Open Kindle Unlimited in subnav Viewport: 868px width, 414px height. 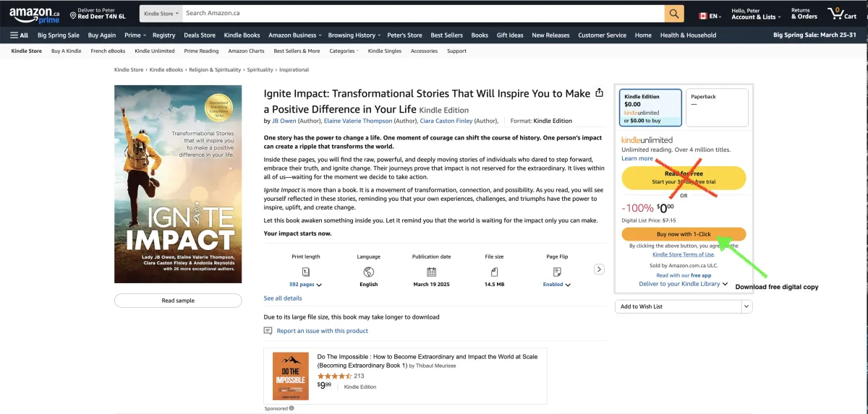(x=155, y=51)
